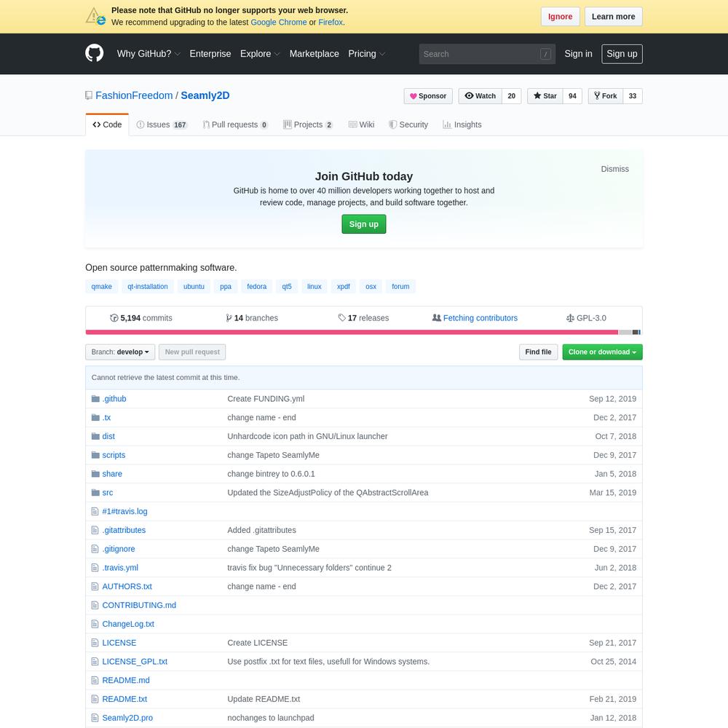
Task: Open the Branch: develop dropdown
Action: coord(120,352)
